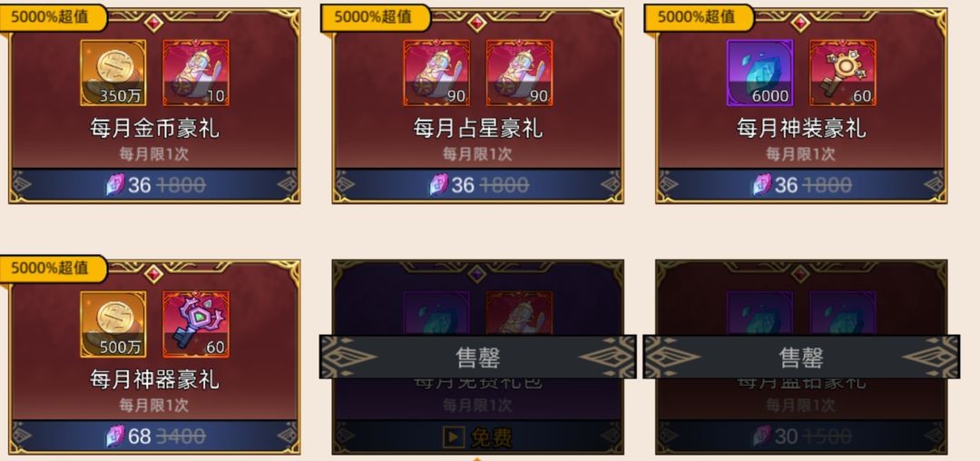Click 5000%超值 badge on 每月神器豪礼
The image size is (980, 461).
point(51,269)
